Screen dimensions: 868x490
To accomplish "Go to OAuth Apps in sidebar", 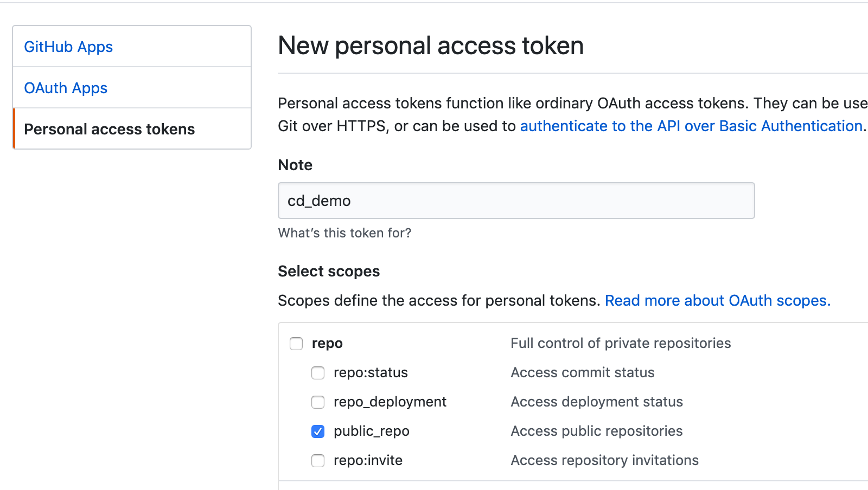I will [x=66, y=88].
